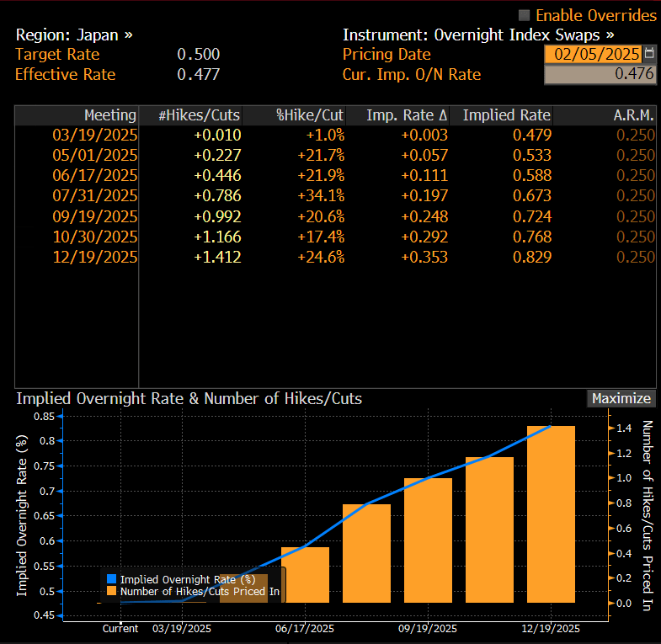This screenshot has width=661, height=644.
Task: Select the 09/19/2025 meeting row
Action: [335, 216]
